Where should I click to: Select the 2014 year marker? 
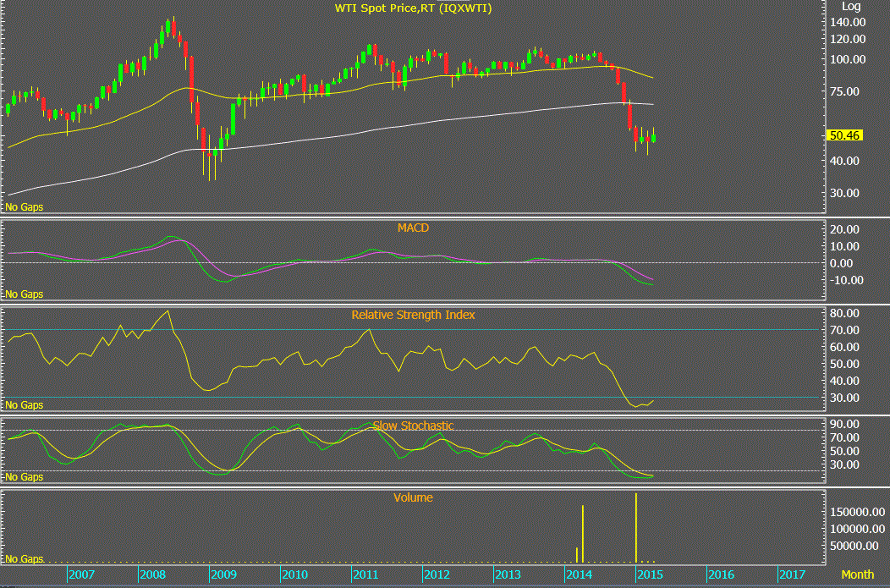[x=579, y=574]
